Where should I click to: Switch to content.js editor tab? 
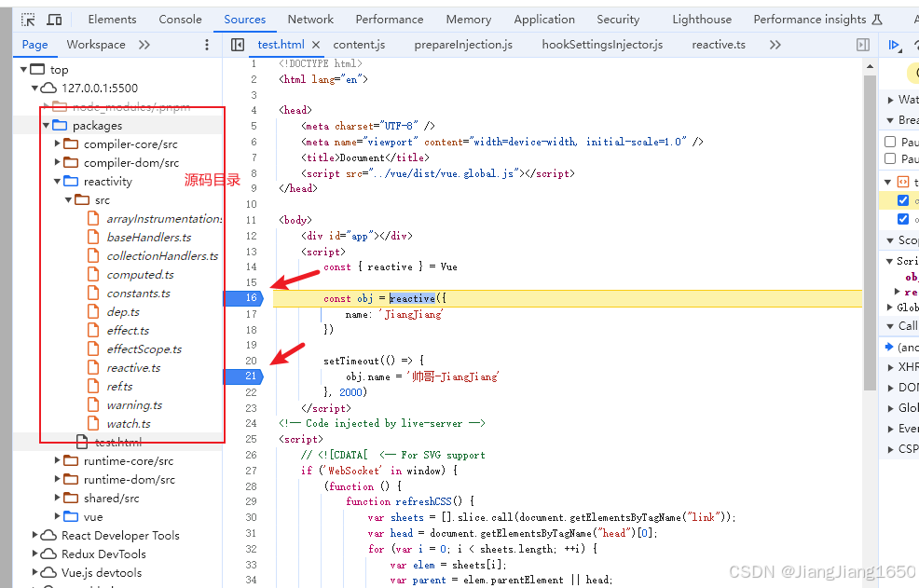359,45
